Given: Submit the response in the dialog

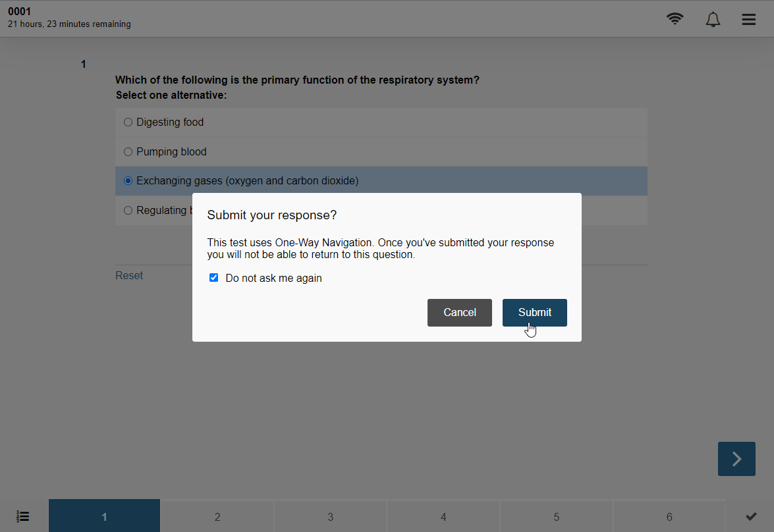Looking at the screenshot, I should [535, 312].
